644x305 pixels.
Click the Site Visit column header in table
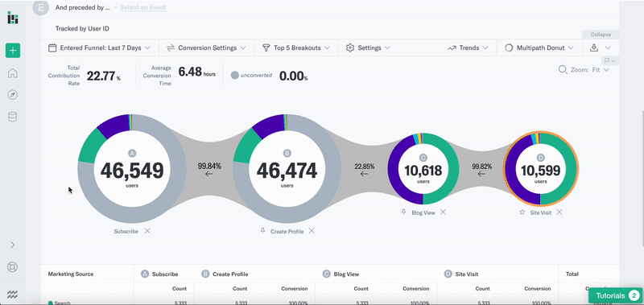pos(461,274)
